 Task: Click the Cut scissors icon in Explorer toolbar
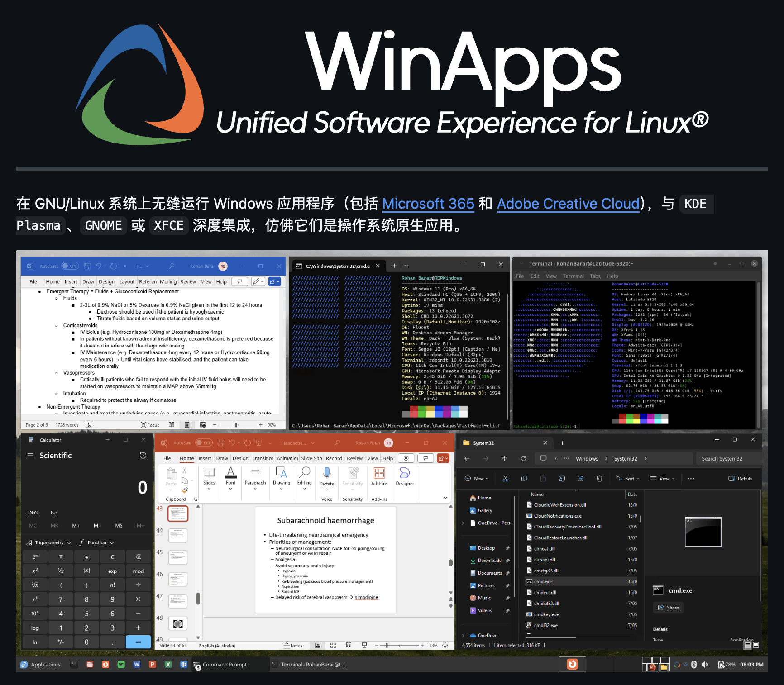[506, 478]
